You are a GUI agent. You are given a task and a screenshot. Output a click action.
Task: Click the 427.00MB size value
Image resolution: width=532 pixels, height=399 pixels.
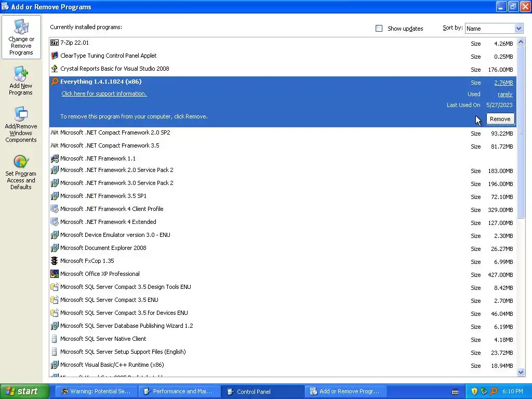tap(500, 275)
